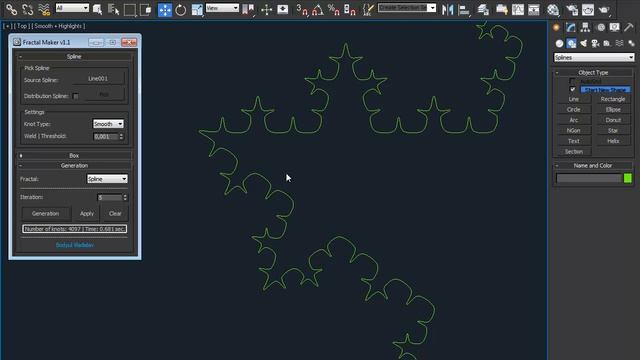
Task: Click Select and Manipulate icon
Action: point(266,9)
